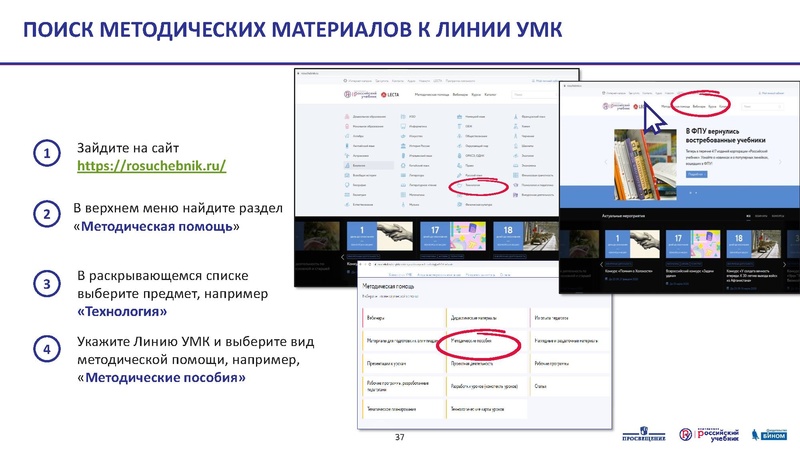Click the search field in the subject menu window

(x=534, y=94)
